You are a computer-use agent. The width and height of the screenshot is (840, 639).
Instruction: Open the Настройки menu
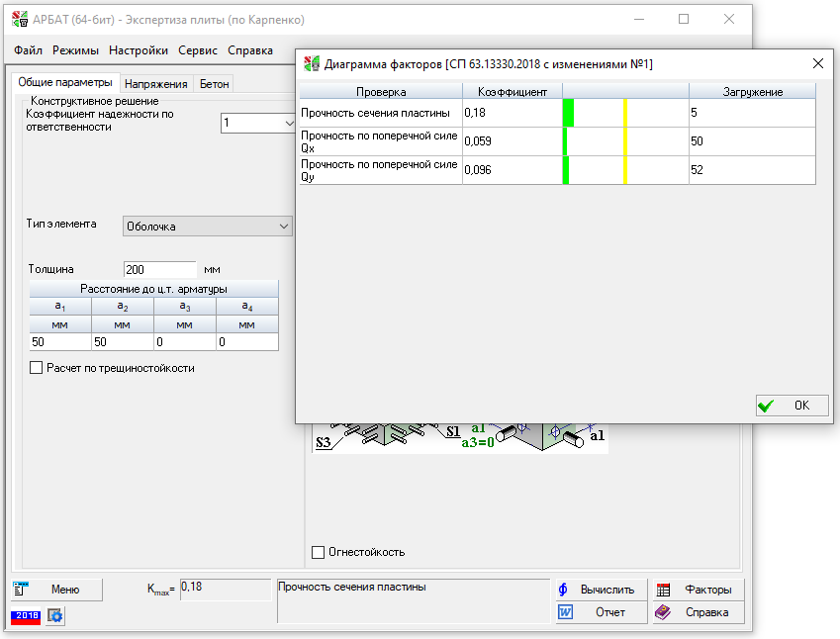pyautogui.click(x=140, y=50)
